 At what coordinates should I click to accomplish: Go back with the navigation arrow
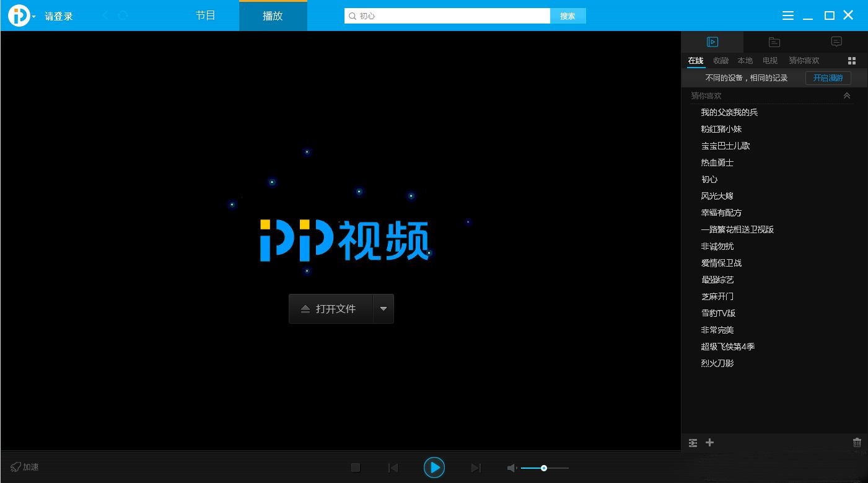pyautogui.click(x=105, y=16)
